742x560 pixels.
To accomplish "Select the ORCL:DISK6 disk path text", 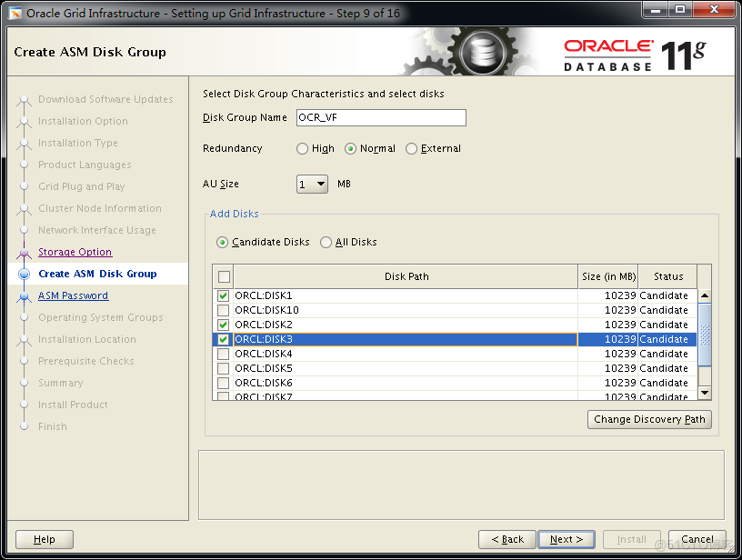I will pos(264,383).
